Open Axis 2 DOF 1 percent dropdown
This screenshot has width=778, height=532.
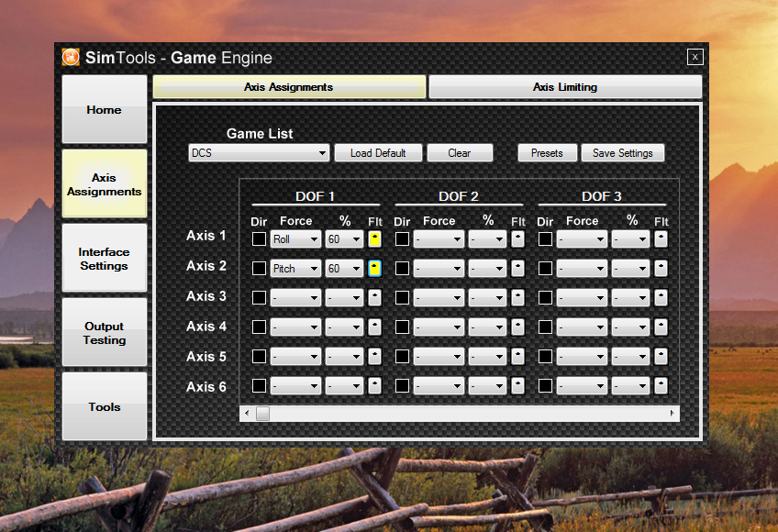point(344,269)
